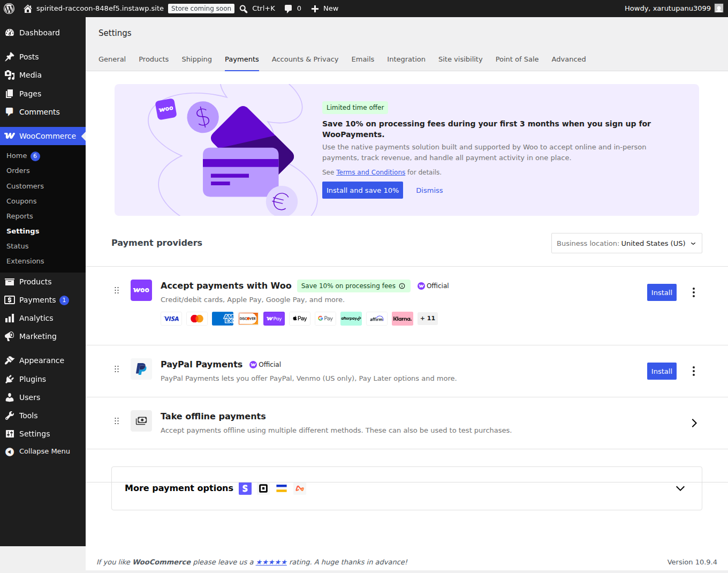Image resolution: width=728 pixels, height=573 pixels.
Task: Click the five-star rating link
Action: pyautogui.click(x=271, y=562)
